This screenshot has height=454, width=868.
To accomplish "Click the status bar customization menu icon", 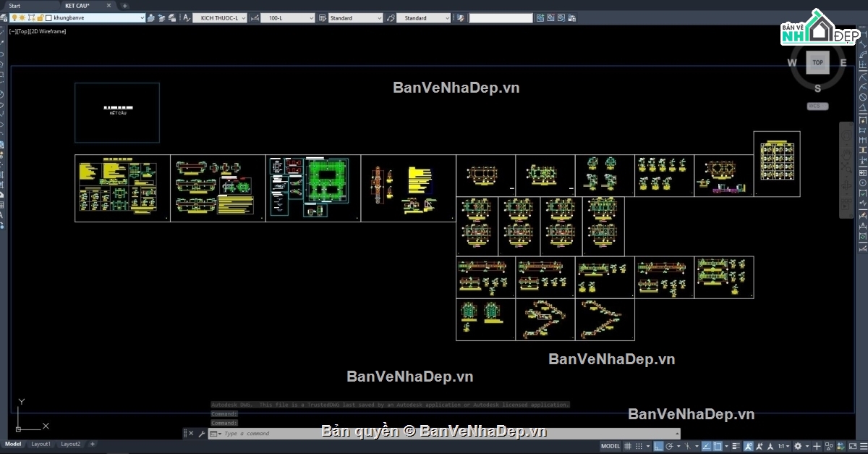I will pos(861,446).
